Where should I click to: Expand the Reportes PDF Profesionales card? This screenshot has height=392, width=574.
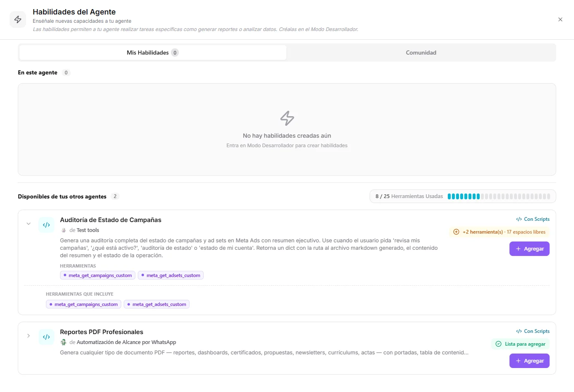(x=29, y=336)
